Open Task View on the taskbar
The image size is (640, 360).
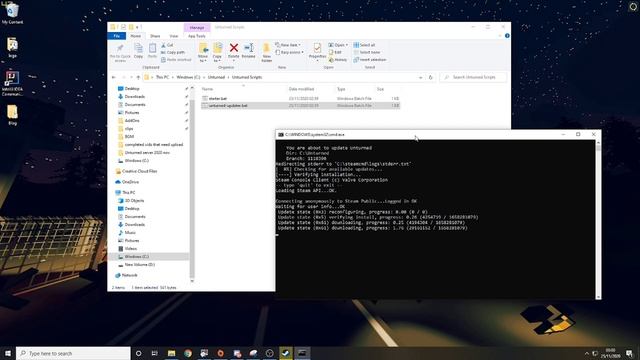(155, 353)
